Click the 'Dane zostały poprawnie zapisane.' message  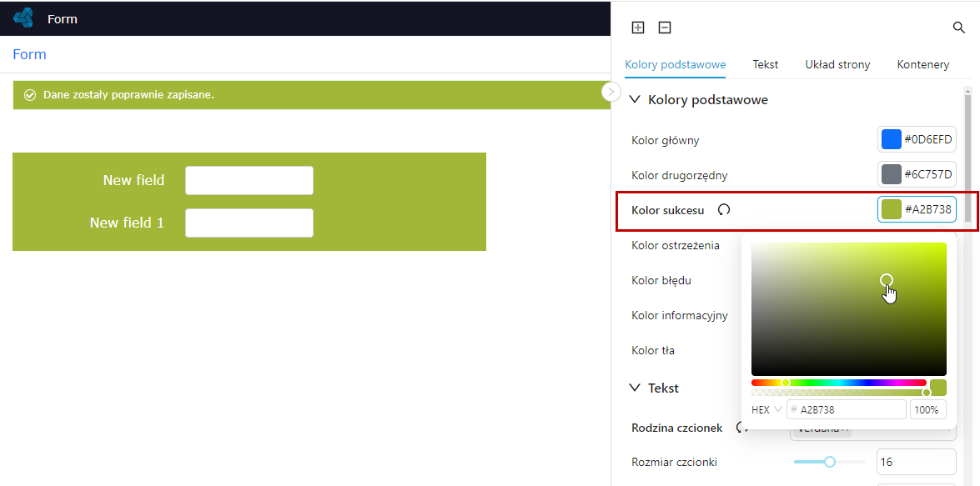pyautogui.click(x=128, y=95)
